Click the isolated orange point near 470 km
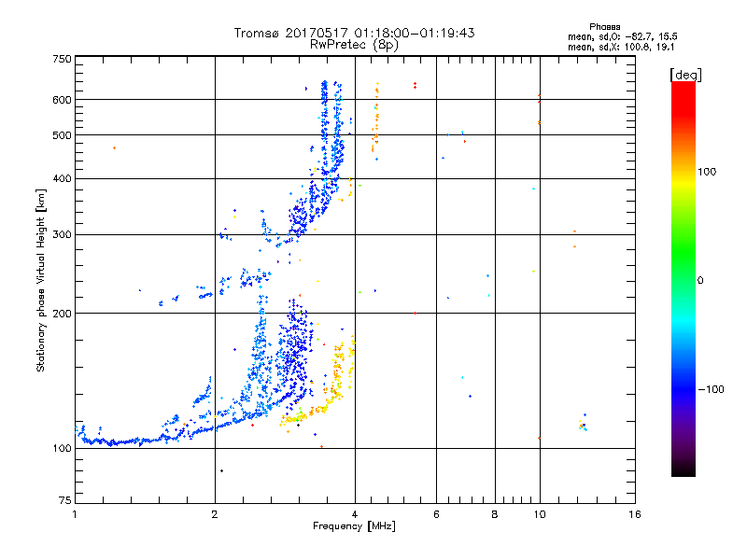The width and height of the screenshot is (747, 560). coord(114,148)
